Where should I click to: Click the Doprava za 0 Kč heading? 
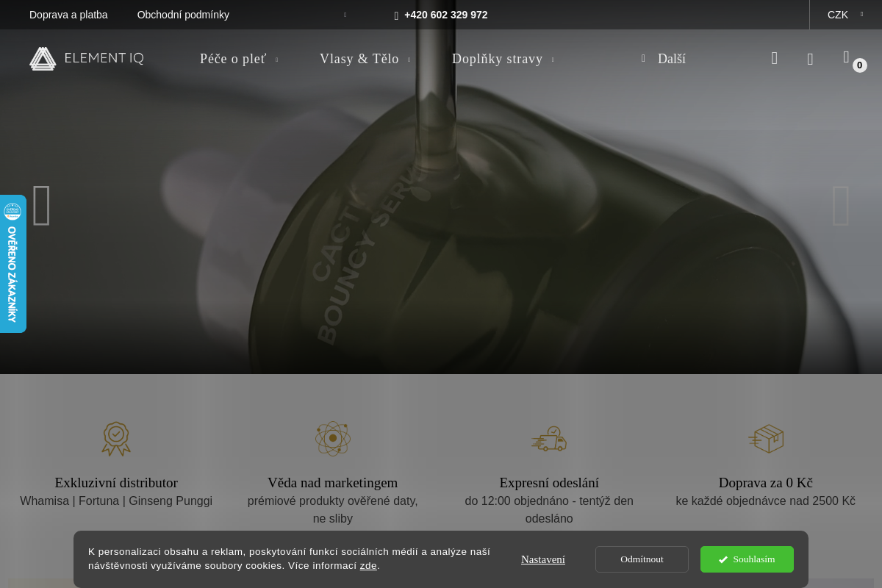[766, 483]
